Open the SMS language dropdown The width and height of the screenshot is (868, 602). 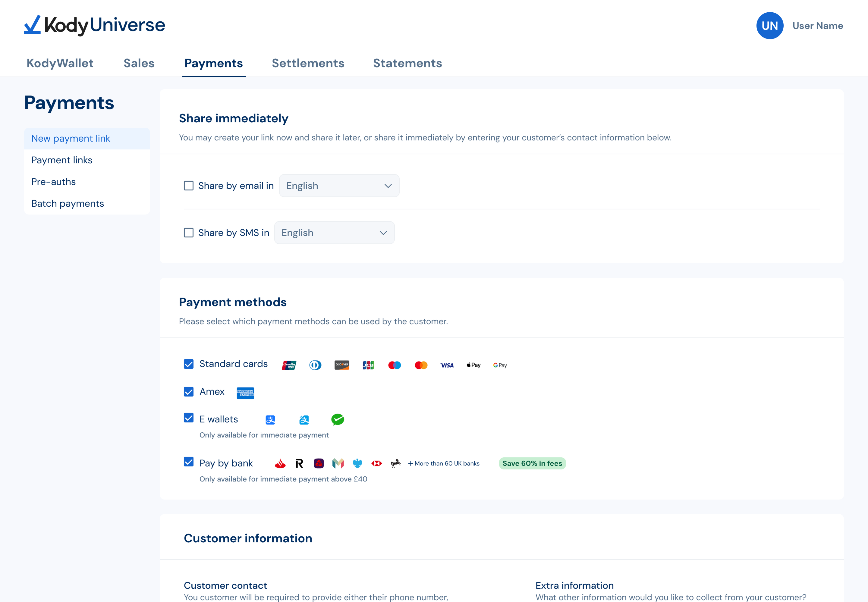click(x=334, y=233)
